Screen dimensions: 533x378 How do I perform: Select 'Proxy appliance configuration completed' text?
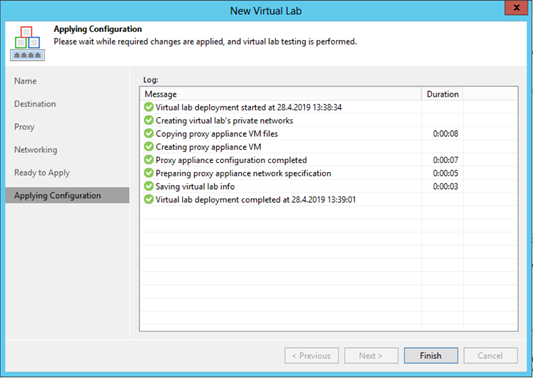[231, 160]
